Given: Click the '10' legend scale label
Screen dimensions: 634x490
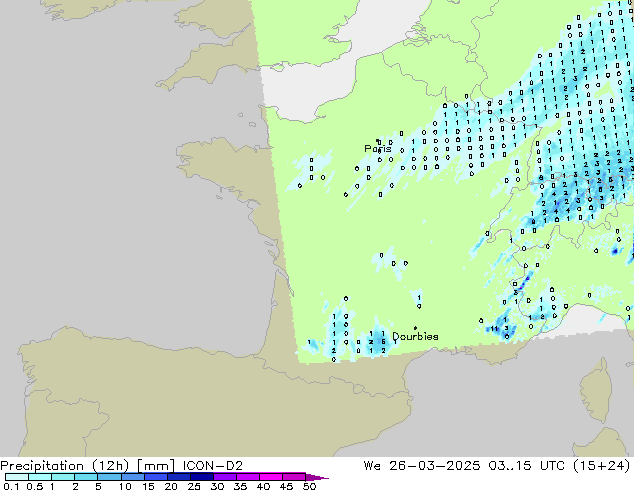Looking at the screenshot, I should (125, 486).
